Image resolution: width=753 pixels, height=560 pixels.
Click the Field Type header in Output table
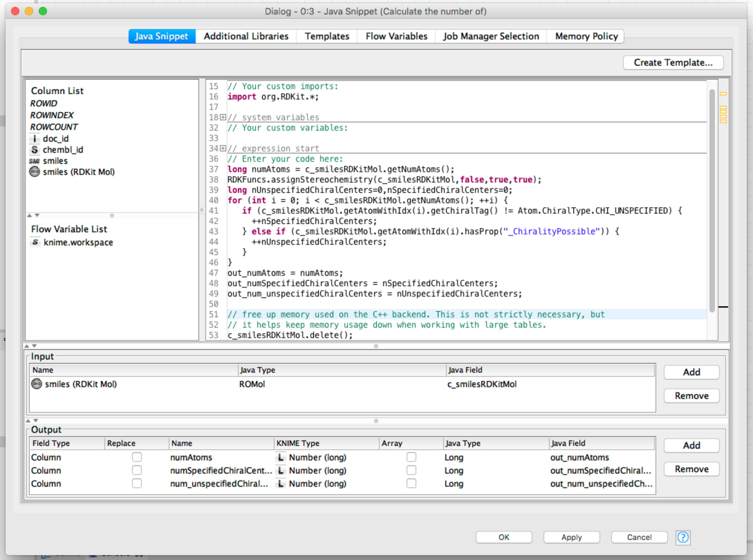click(67, 443)
